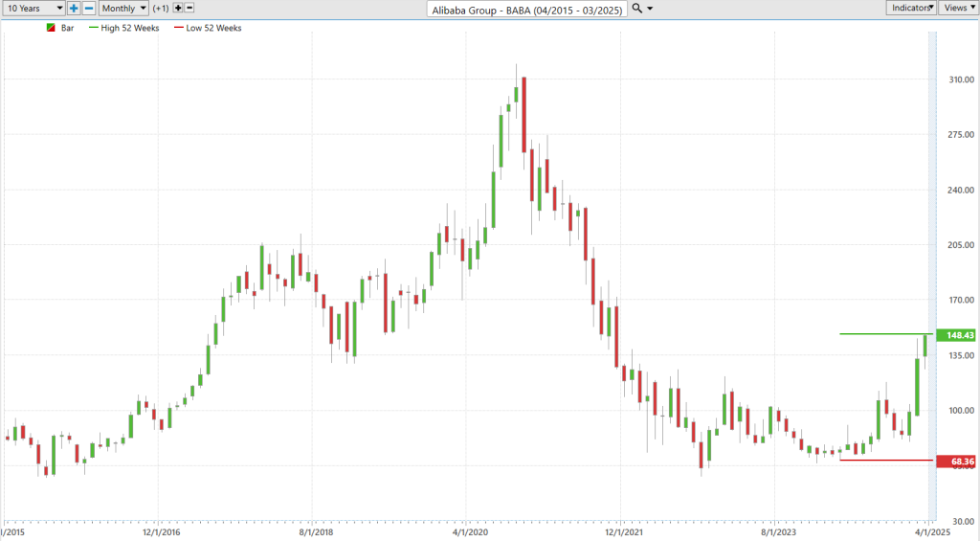Viewport: 980px width, 541px height.
Task: Click the blue plus time range icon
Action: click(74, 8)
